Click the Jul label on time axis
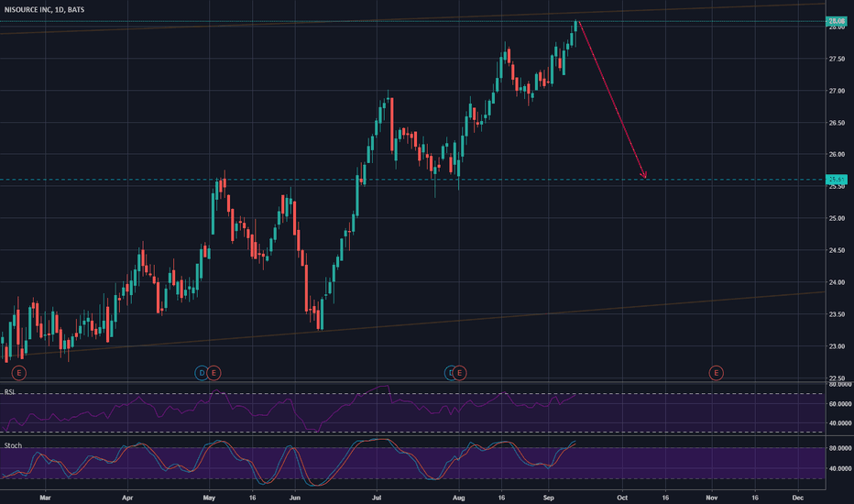The width and height of the screenshot is (854, 504). coord(377,498)
